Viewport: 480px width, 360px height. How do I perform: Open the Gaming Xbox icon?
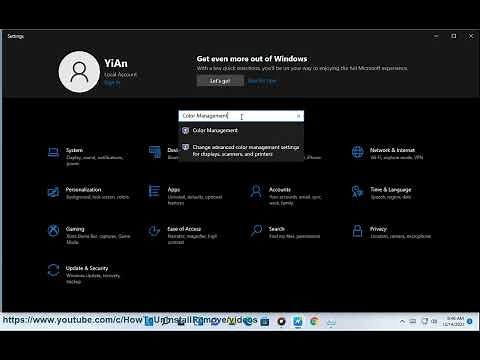[54, 231]
